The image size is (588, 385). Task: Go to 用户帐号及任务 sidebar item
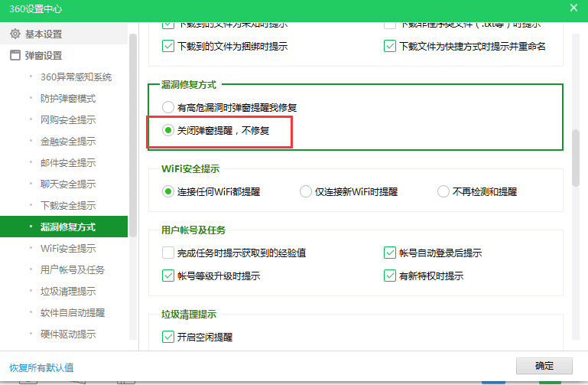[73, 269]
